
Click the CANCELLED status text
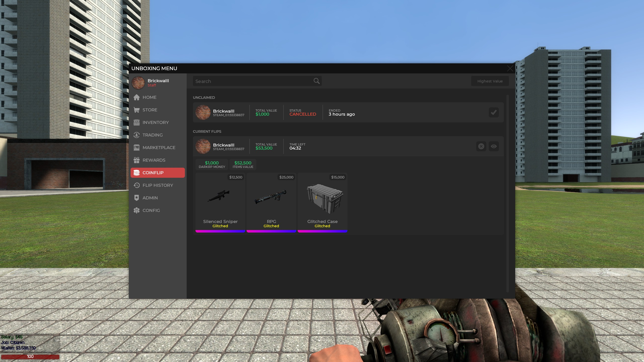(303, 114)
